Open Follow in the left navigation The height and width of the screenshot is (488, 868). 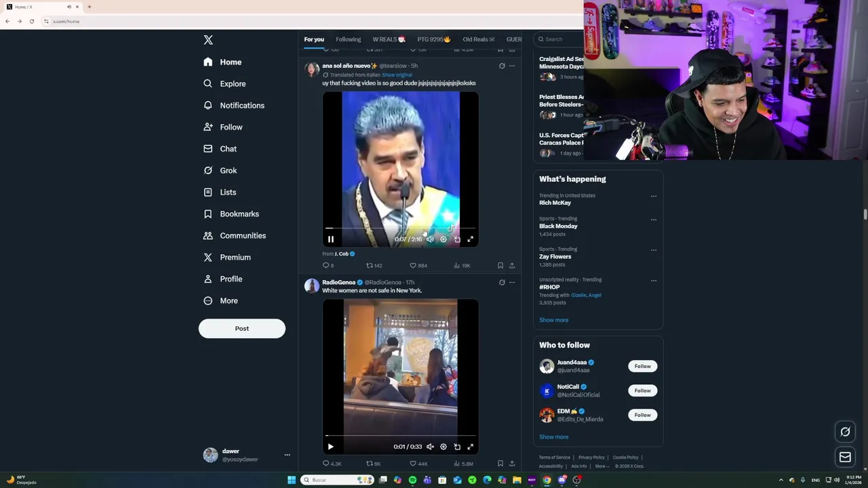point(222,127)
